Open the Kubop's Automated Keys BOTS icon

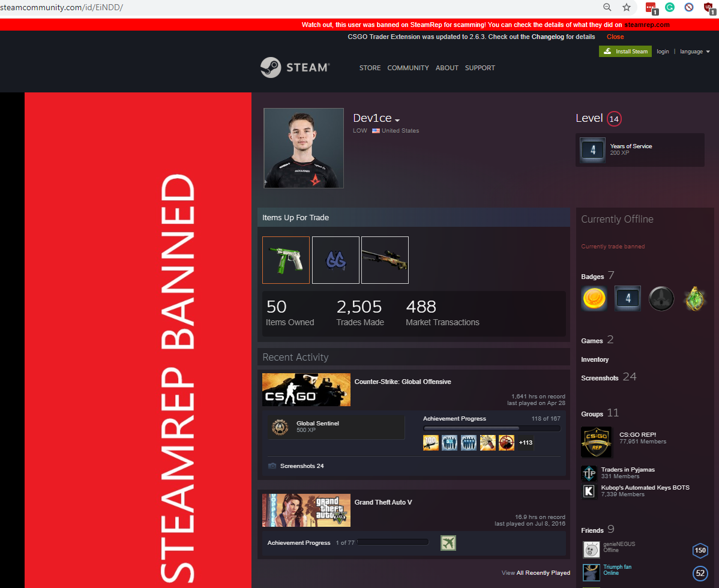(589, 491)
